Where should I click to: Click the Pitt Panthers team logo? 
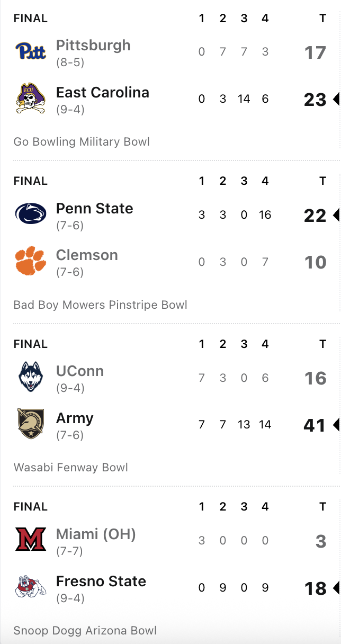[x=31, y=51]
